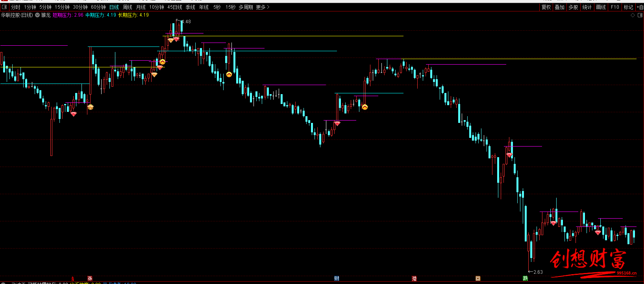Click the red 涨 marker on the time axis
Viewport: 644px width, 284px height.
click(x=90, y=278)
